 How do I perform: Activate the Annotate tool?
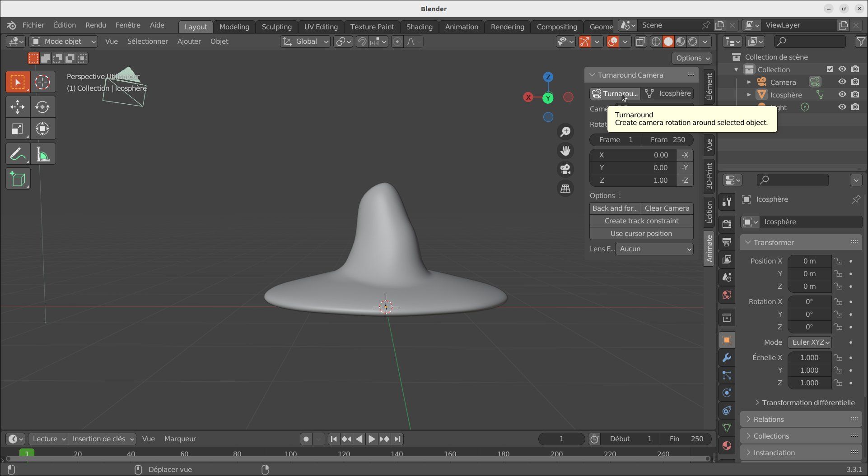point(18,154)
